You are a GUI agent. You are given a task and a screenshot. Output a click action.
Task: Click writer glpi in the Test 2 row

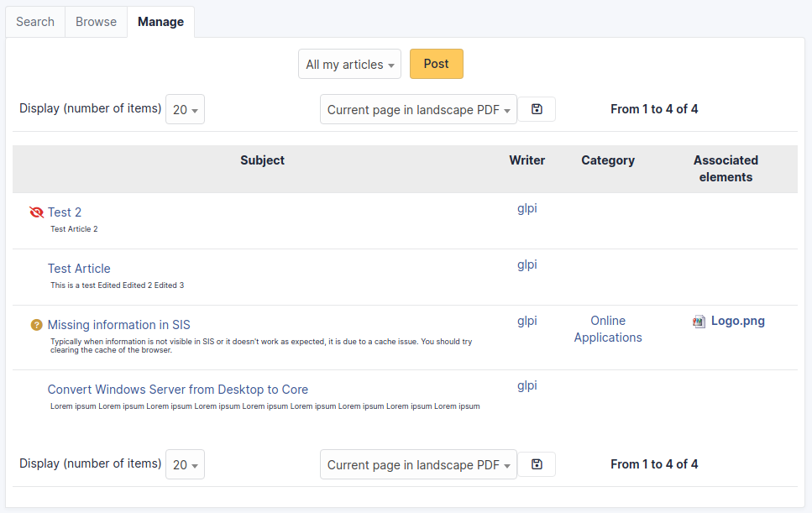tap(527, 208)
